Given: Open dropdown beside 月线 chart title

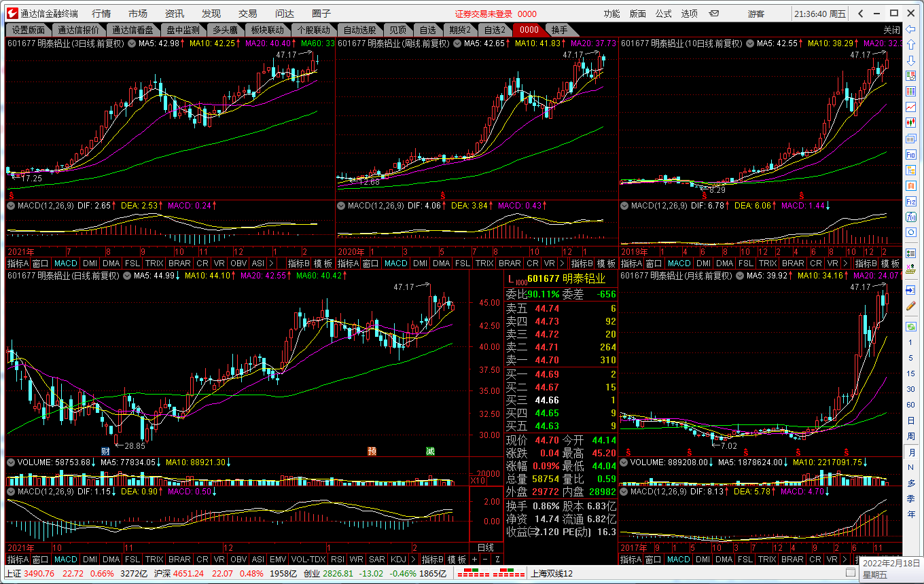Looking at the screenshot, I should coord(739,276).
